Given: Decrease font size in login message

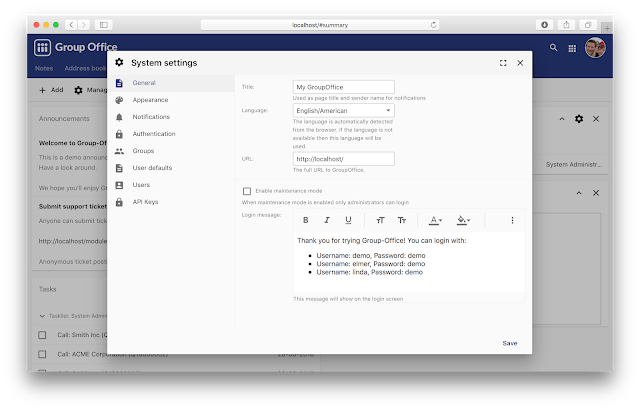Looking at the screenshot, I should tap(402, 220).
